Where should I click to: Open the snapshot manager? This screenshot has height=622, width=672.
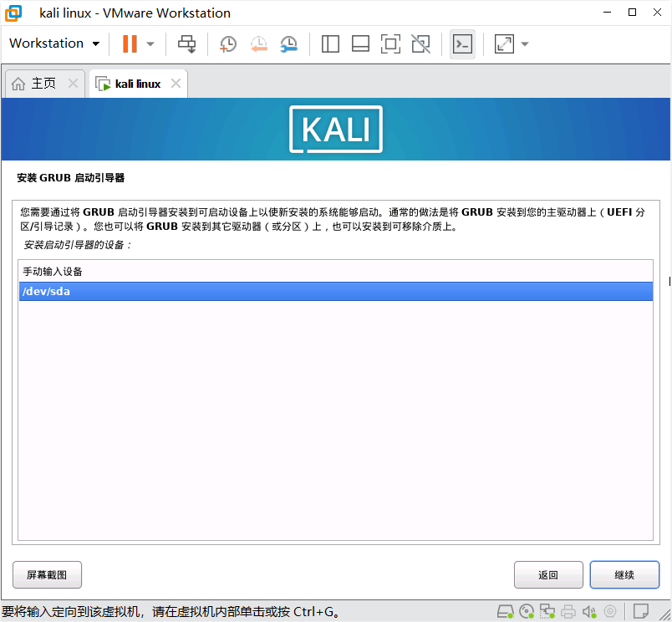(x=289, y=43)
